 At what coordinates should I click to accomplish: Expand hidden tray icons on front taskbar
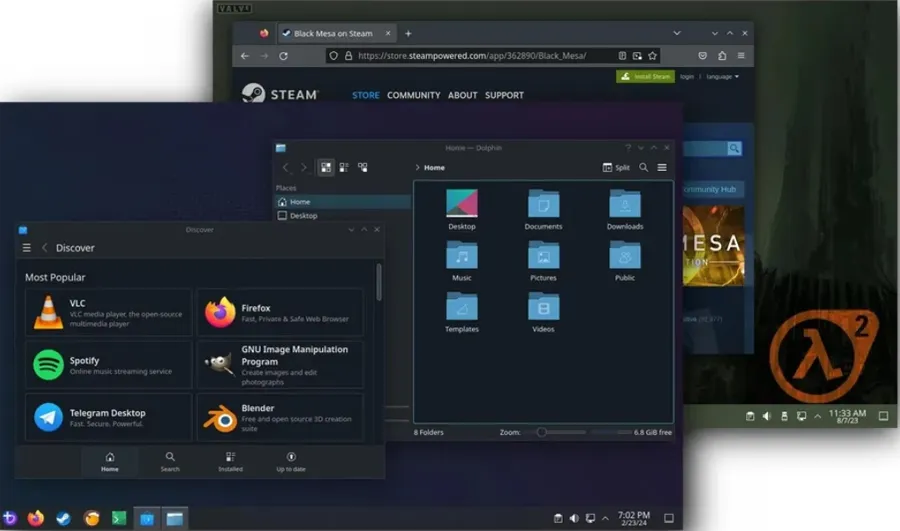tap(605, 518)
